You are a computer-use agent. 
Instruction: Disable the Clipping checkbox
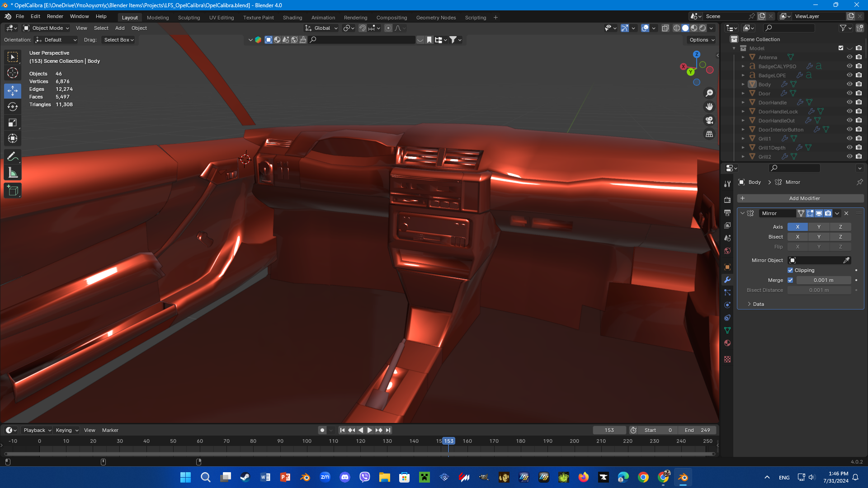coord(790,270)
